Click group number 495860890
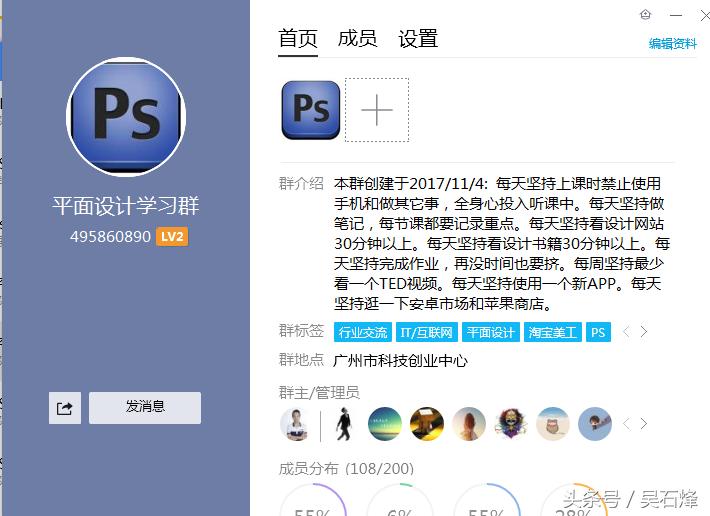 110,237
